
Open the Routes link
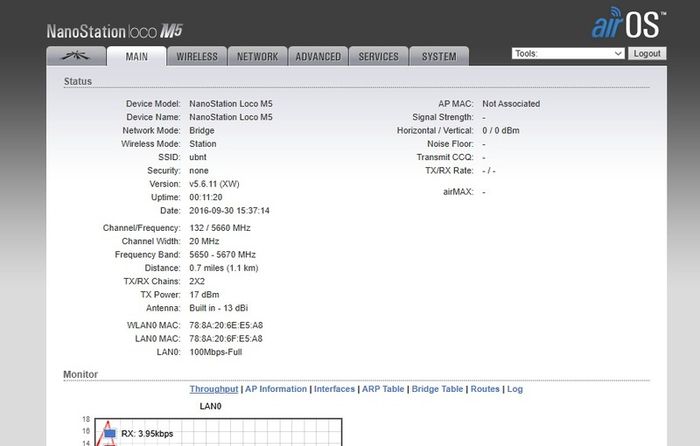485,389
